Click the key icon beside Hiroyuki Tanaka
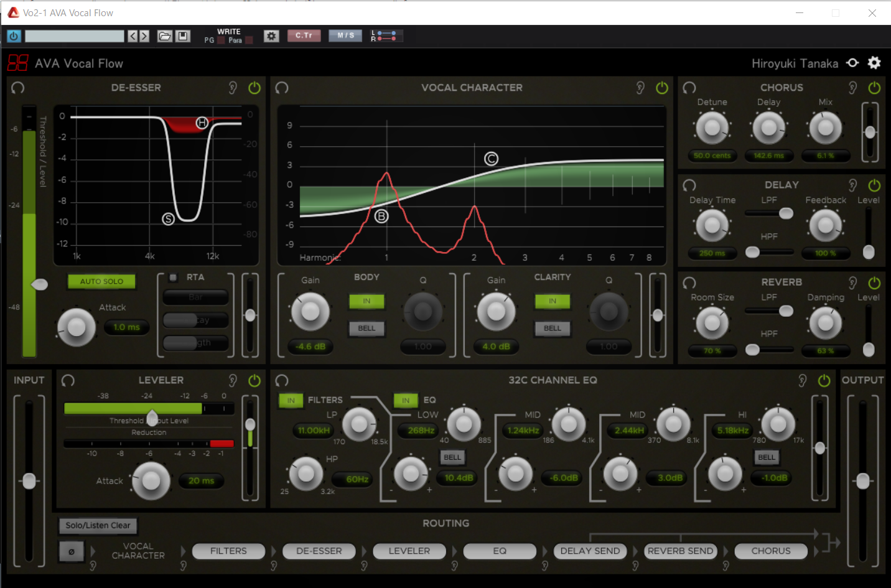 [x=853, y=63]
